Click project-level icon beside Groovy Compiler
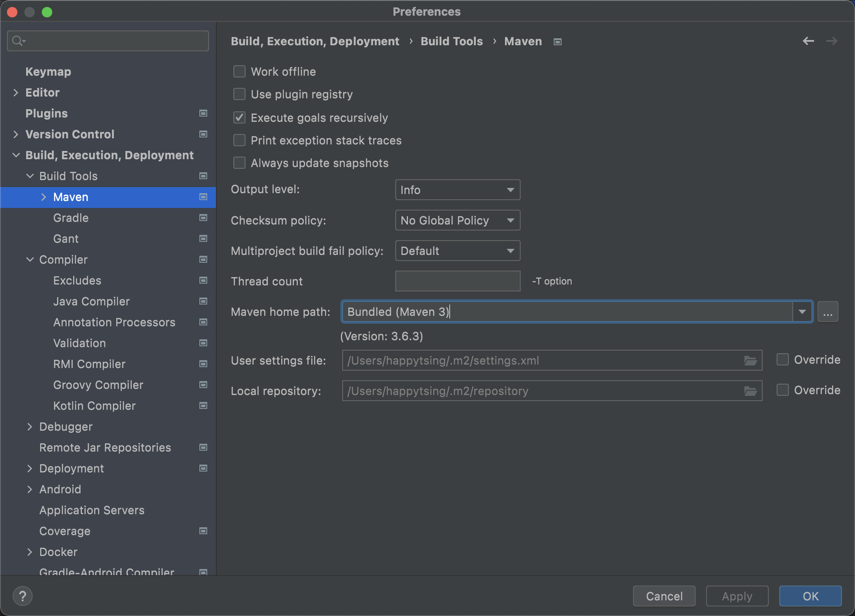855x616 pixels. click(x=203, y=385)
